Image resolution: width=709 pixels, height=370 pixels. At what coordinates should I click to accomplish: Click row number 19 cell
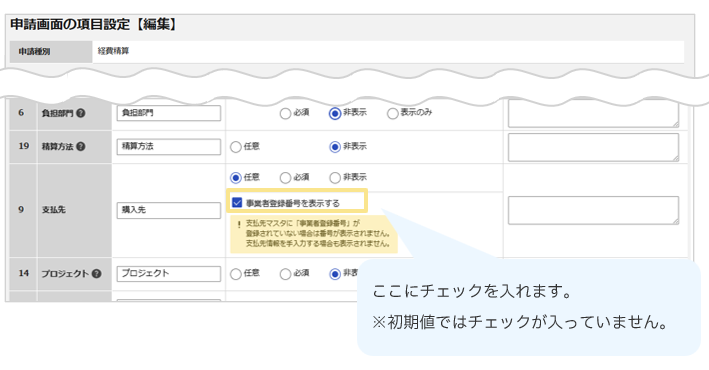tap(24, 147)
